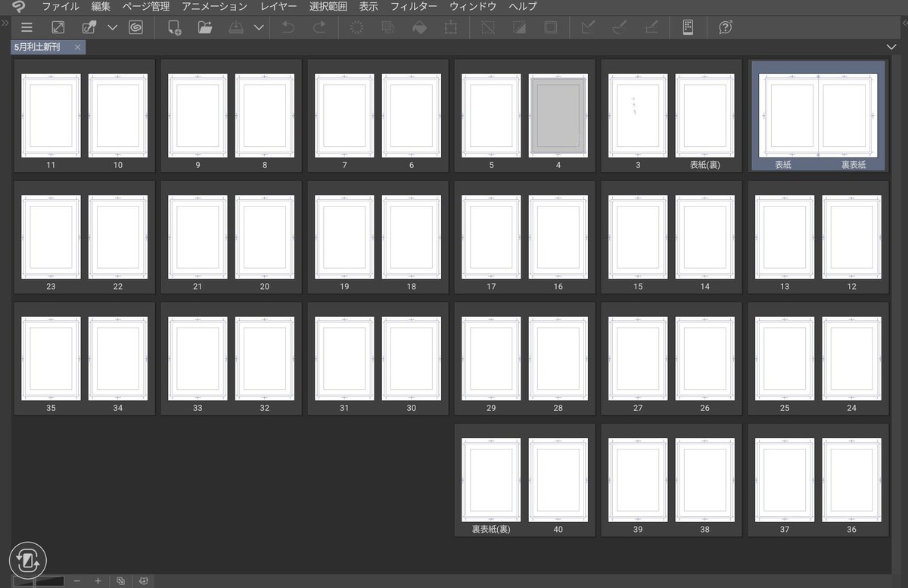908x588 pixels.
Task: Create a new file with the New icon
Action: pos(174,27)
